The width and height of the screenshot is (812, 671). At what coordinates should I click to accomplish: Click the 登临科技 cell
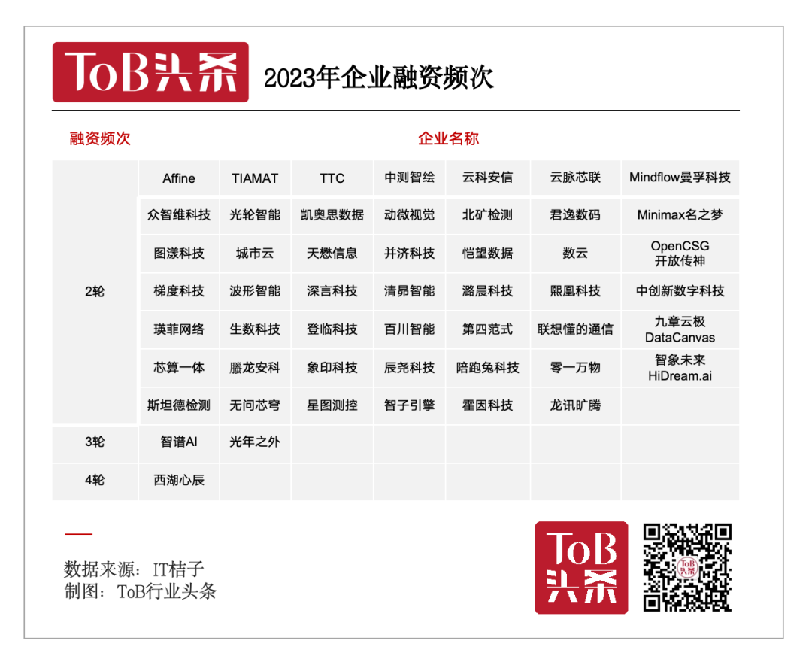coord(332,329)
